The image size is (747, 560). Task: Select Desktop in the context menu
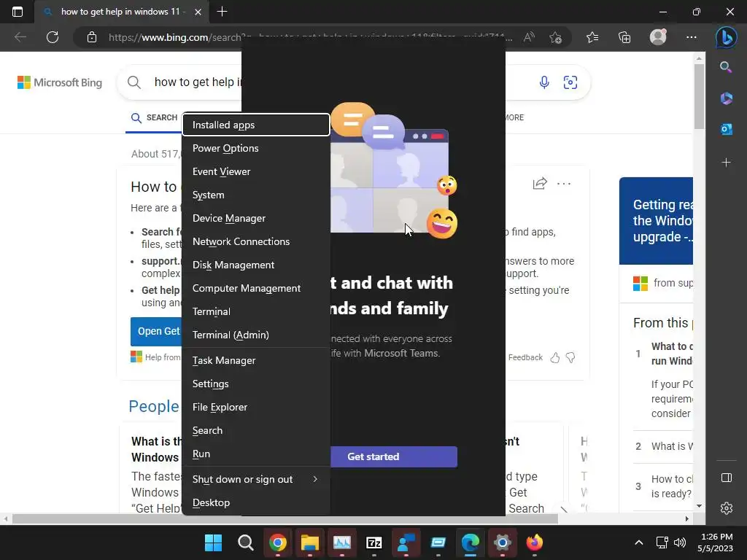click(256, 503)
